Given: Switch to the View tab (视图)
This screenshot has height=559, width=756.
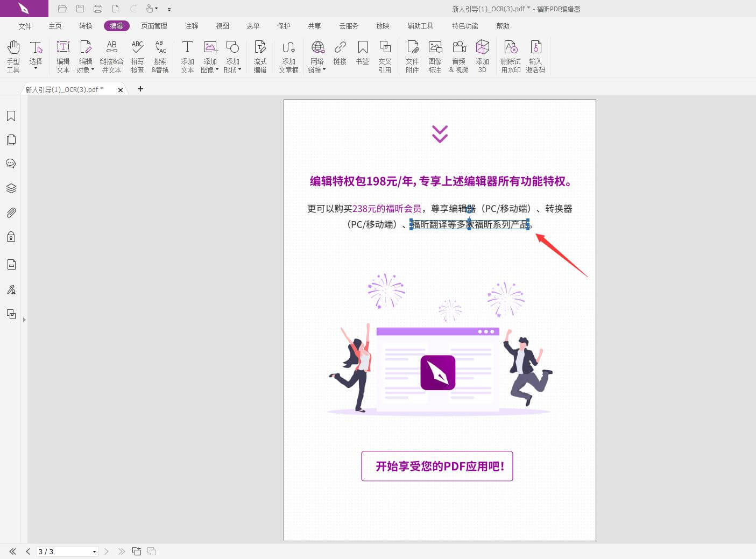Looking at the screenshot, I should [x=222, y=26].
